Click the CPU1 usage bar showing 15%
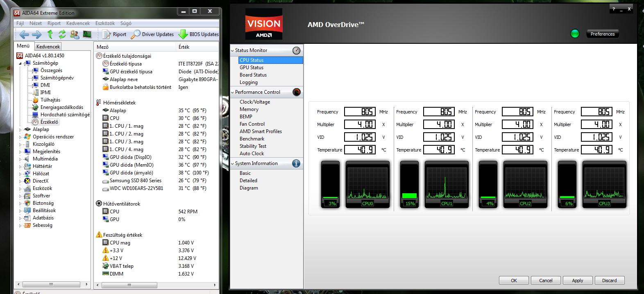This screenshot has width=644, height=294. point(409,184)
